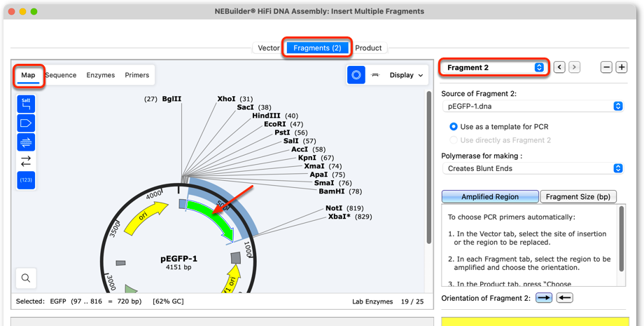The width and height of the screenshot is (644, 326).
Task: Switch to the Product tab
Action: pos(368,48)
